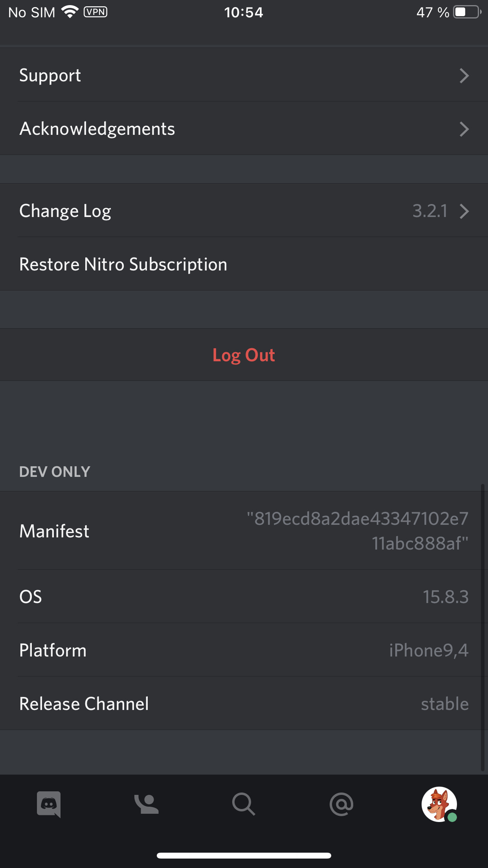Tap the battery icon in status bar

click(467, 12)
